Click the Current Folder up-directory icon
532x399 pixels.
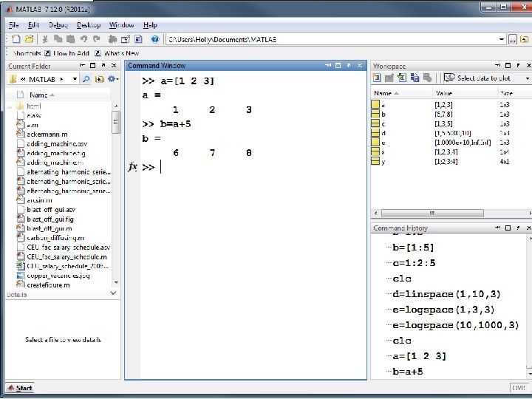99,79
